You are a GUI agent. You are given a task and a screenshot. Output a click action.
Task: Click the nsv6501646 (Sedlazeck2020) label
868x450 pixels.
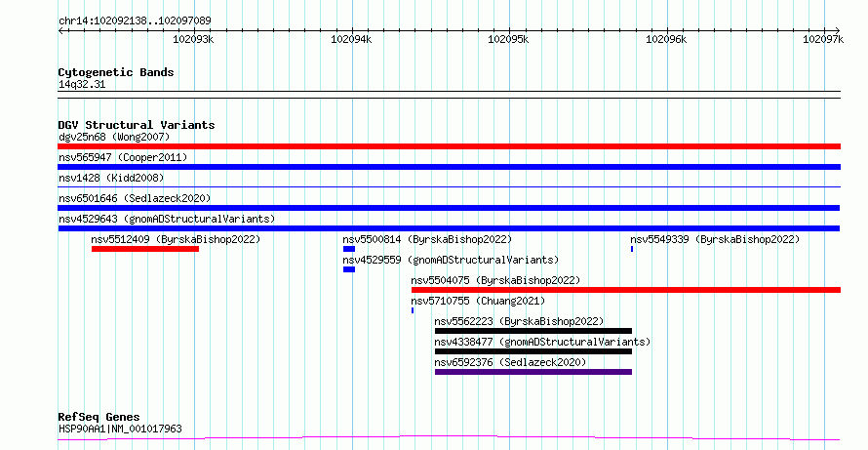click(x=135, y=198)
